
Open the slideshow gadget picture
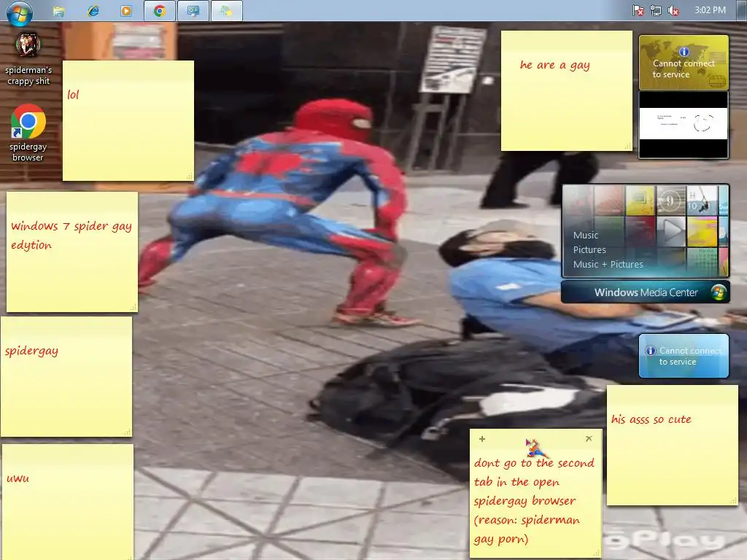click(x=683, y=125)
